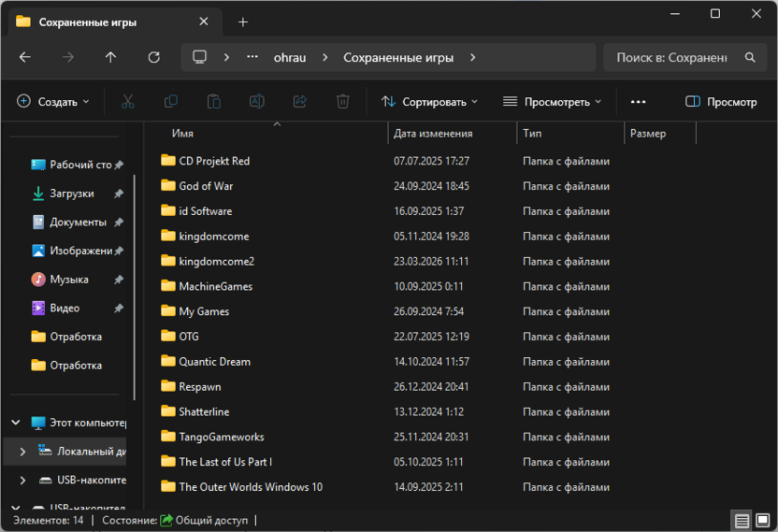Open a new tab with plus button
Viewport: 778px width, 532px height.
coord(242,22)
